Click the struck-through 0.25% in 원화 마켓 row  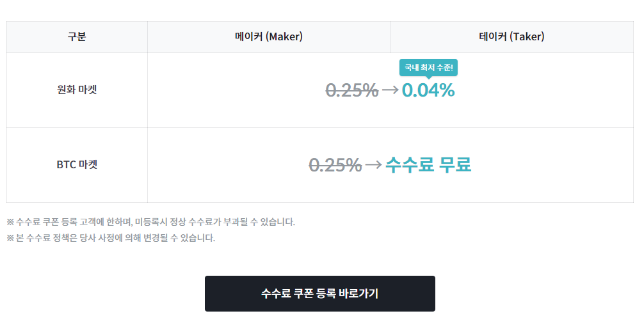pyautogui.click(x=352, y=90)
